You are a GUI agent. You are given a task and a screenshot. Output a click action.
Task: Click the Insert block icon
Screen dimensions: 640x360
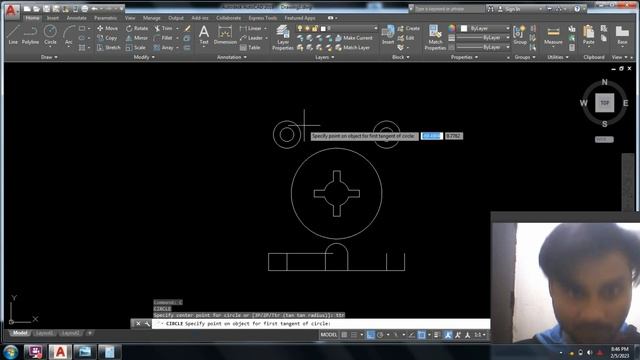[x=388, y=34]
